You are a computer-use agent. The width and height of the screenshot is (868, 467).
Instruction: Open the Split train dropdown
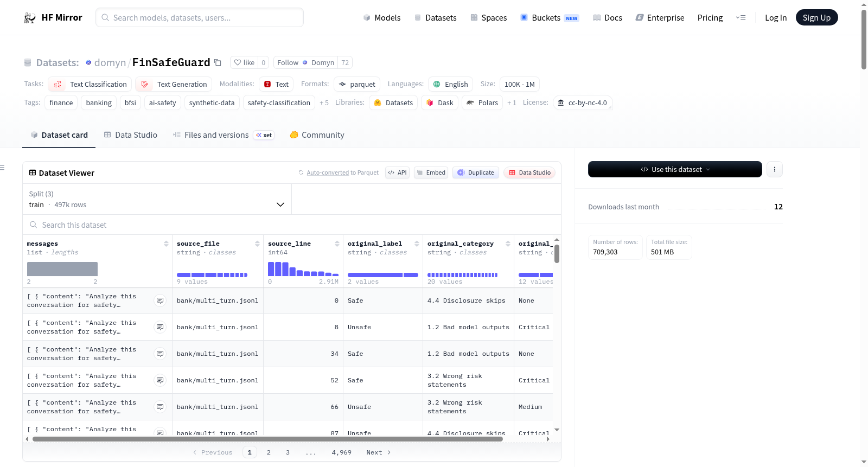click(157, 199)
